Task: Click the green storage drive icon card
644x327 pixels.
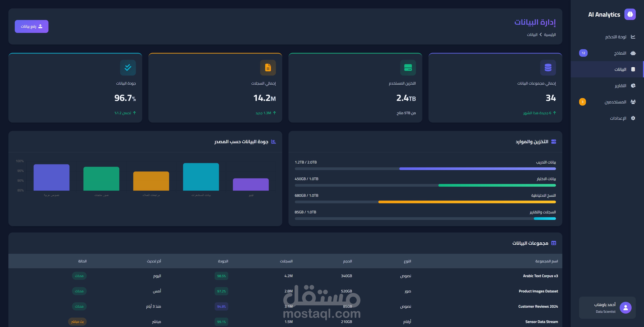Action: [408, 67]
